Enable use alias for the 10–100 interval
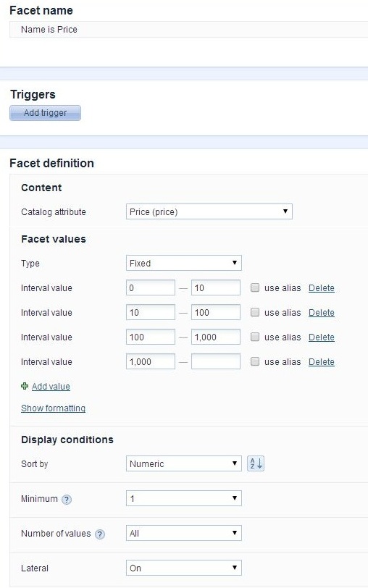This screenshot has height=588, width=368. (255, 312)
